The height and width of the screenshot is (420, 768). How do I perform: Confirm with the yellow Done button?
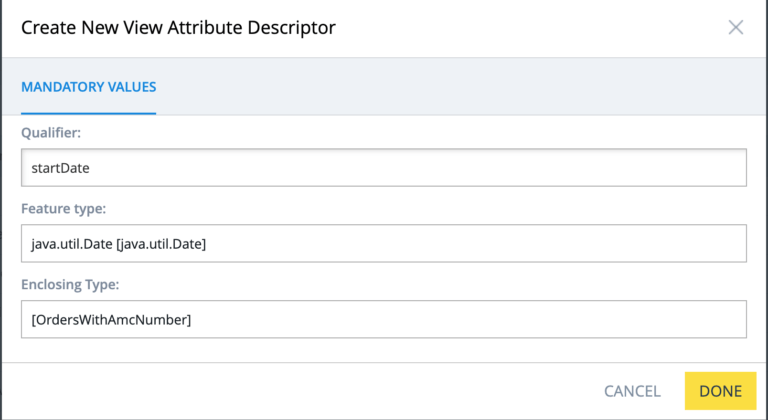pyautogui.click(x=720, y=391)
